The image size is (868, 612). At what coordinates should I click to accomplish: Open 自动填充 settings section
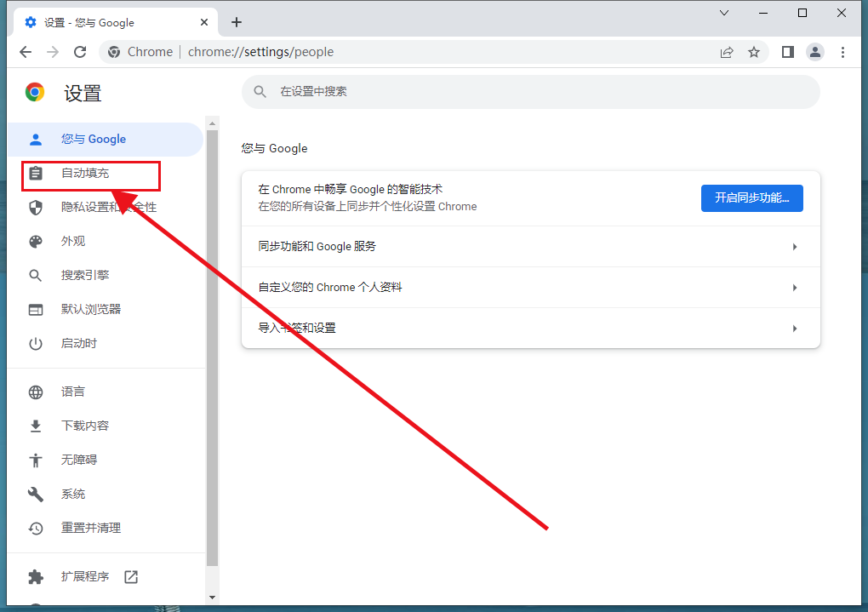[106, 174]
